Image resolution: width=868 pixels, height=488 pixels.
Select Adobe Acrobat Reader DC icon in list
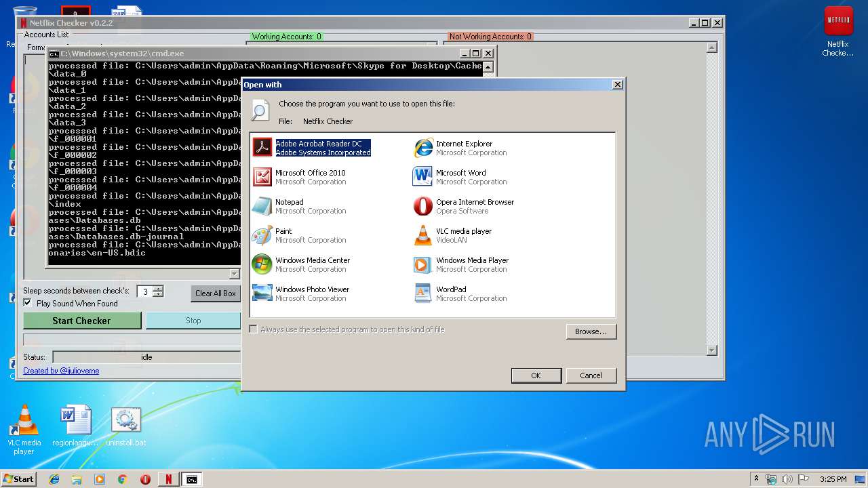click(x=262, y=147)
